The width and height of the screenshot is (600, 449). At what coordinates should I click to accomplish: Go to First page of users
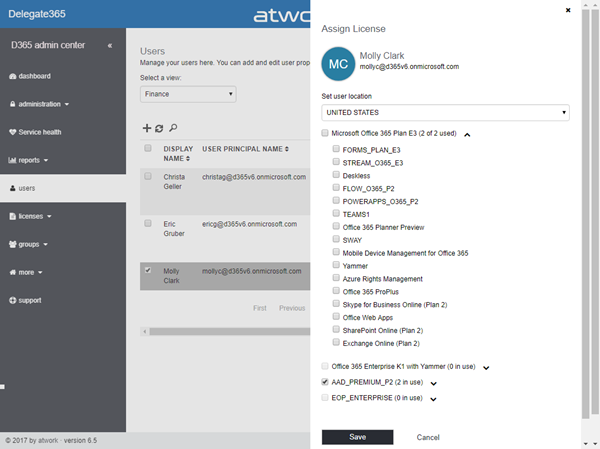(260, 308)
